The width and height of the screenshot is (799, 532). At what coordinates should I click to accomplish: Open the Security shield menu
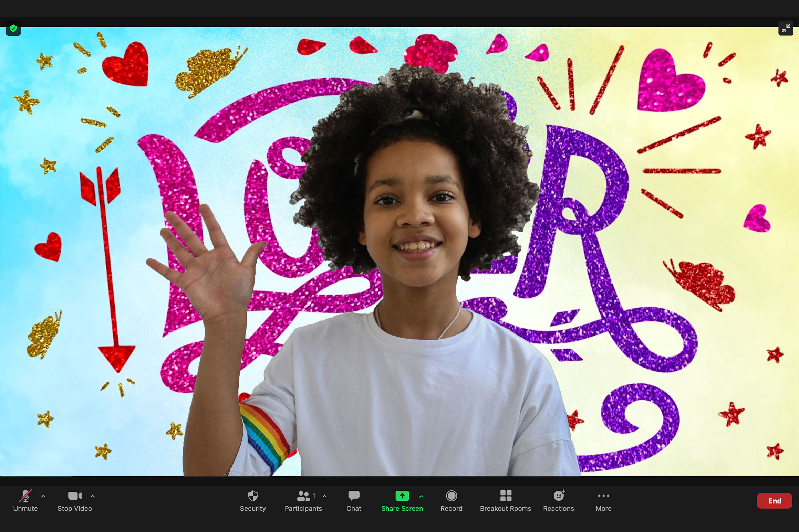[253, 496]
